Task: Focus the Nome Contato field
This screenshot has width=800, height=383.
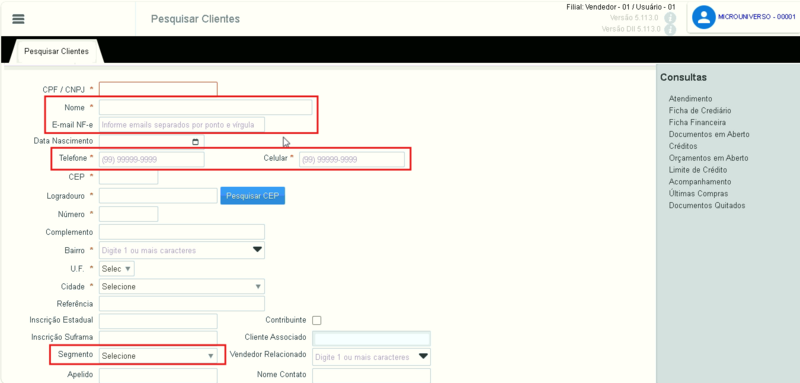Action: (371, 376)
